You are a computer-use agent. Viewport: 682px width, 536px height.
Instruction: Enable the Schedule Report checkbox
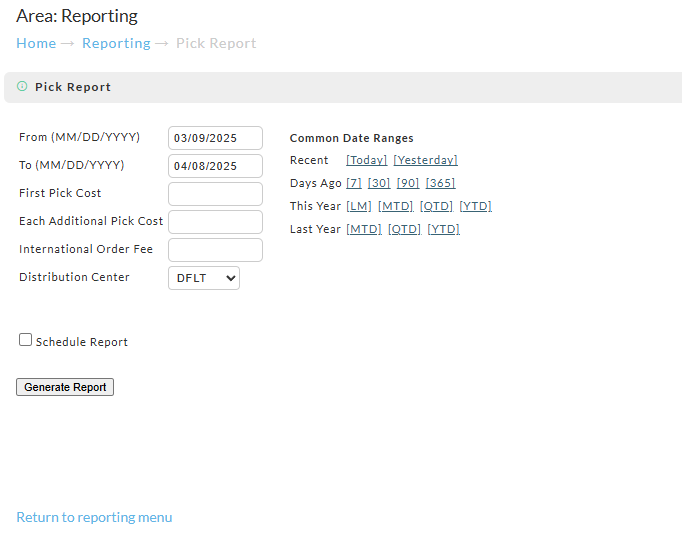point(25,340)
